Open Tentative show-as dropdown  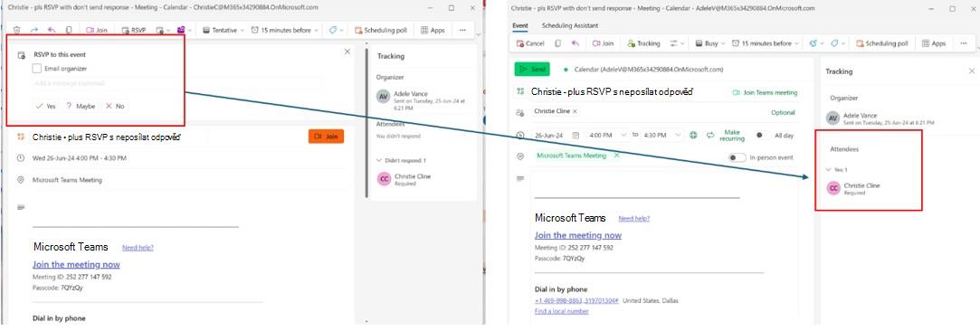tap(224, 29)
